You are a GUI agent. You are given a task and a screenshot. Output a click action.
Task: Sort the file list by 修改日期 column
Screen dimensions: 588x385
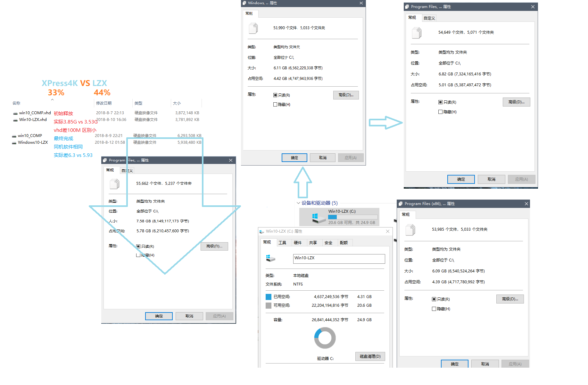(104, 103)
